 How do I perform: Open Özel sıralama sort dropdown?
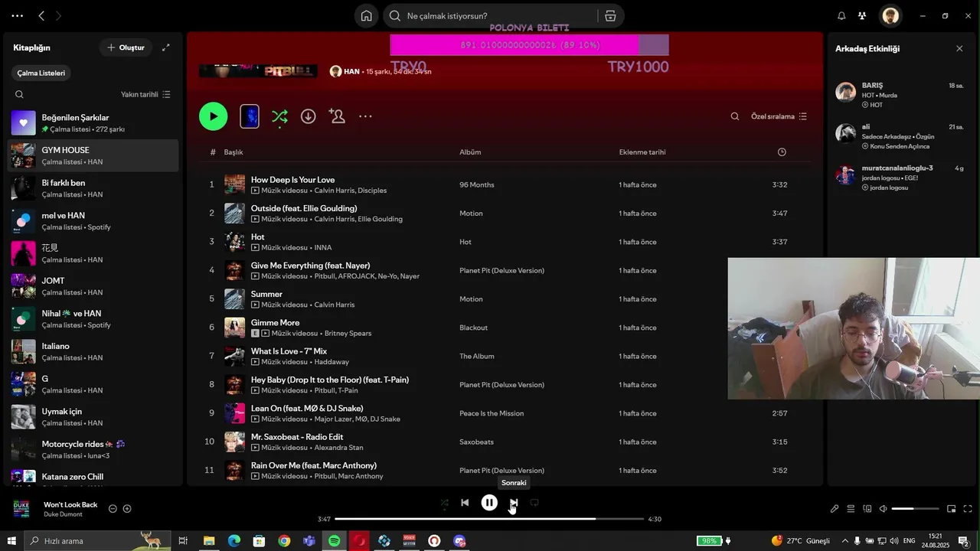(x=779, y=116)
